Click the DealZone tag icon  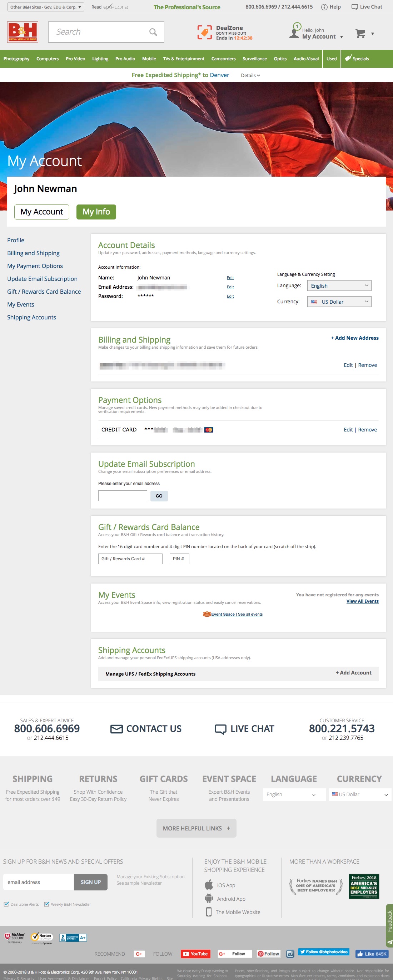pos(204,32)
